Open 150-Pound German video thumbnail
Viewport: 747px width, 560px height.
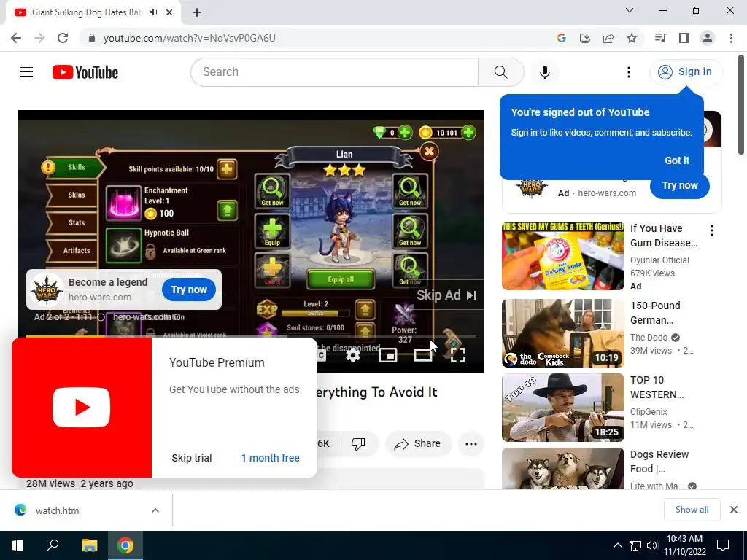(x=562, y=333)
